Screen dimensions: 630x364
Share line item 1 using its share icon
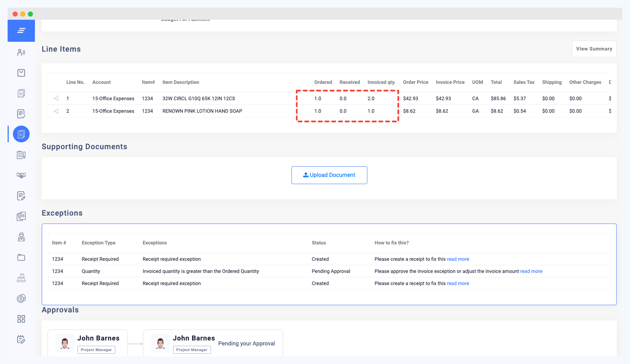56,98
